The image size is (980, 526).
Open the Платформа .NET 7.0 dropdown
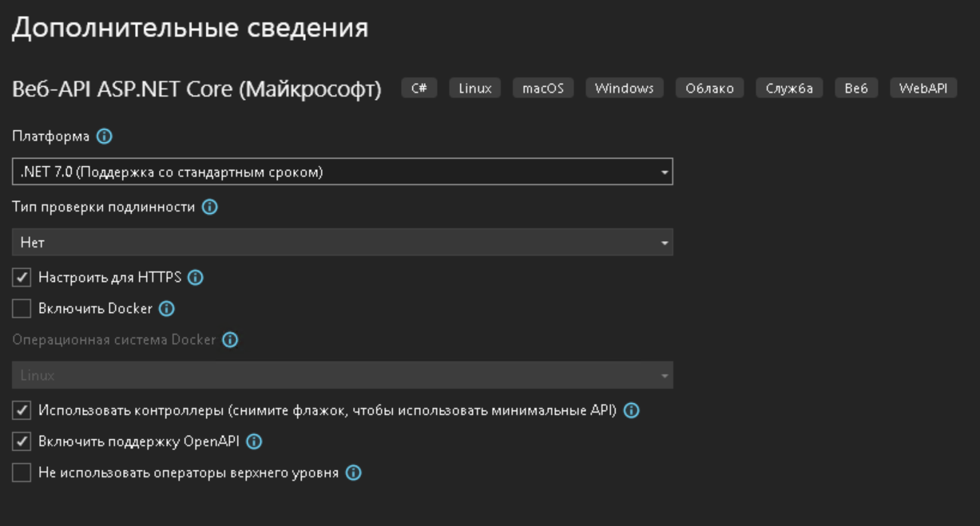342,172
